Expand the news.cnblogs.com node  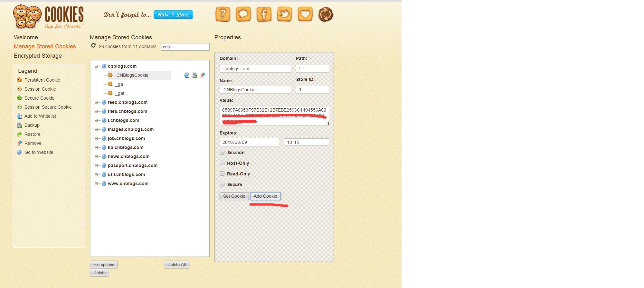click(x=96, y=156)
